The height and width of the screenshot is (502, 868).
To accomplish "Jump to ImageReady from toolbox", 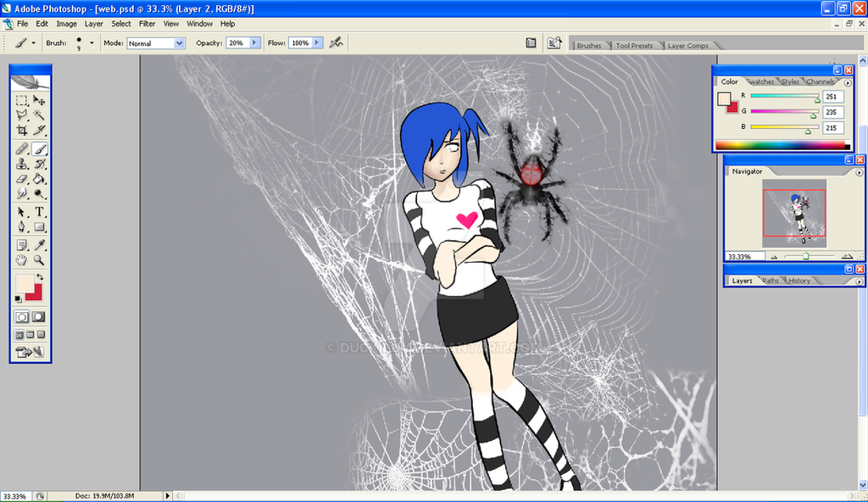I will (30, 352).
